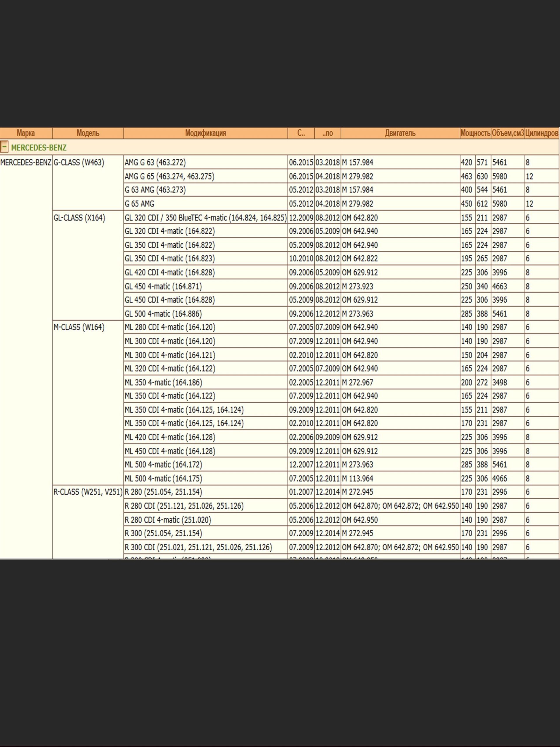Select the M-CLASS (W164) model cell
This screenshot has height=747, width=560.
click(79, 327)
